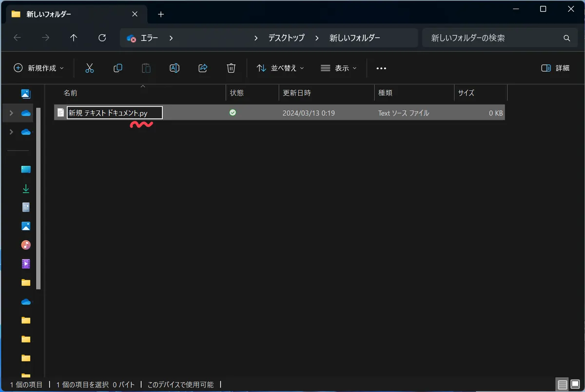
Task: Sort by the 更新日時 column header
Action: [296, 93]
